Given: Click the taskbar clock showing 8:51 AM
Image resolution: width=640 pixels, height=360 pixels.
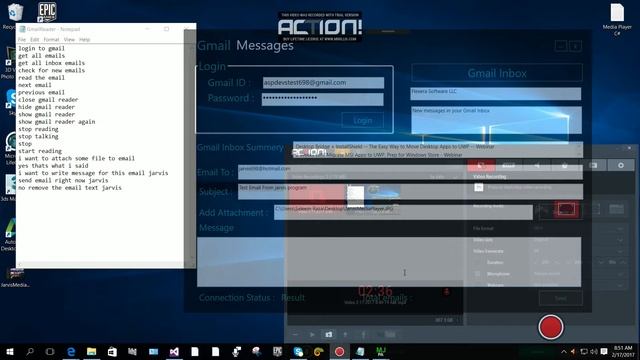Looking at the screenshot, I should [x=623, y=351].
